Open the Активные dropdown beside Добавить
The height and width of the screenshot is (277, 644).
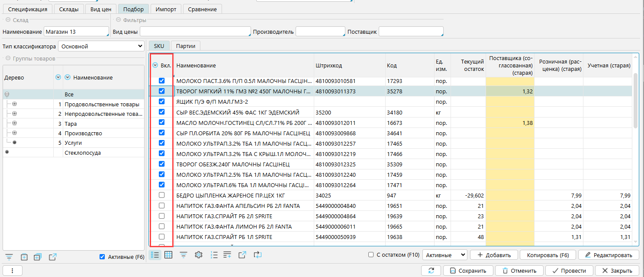[x=445, y=255]
